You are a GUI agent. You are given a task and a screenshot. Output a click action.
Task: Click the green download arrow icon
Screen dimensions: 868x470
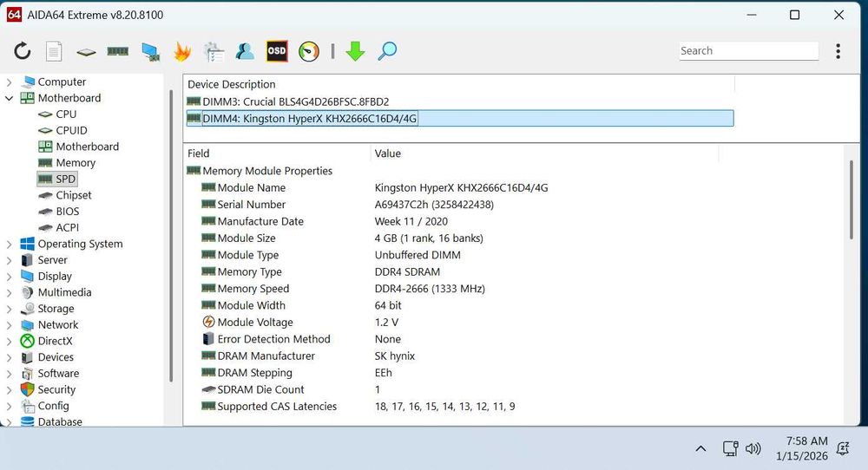[x=355, y=51]
